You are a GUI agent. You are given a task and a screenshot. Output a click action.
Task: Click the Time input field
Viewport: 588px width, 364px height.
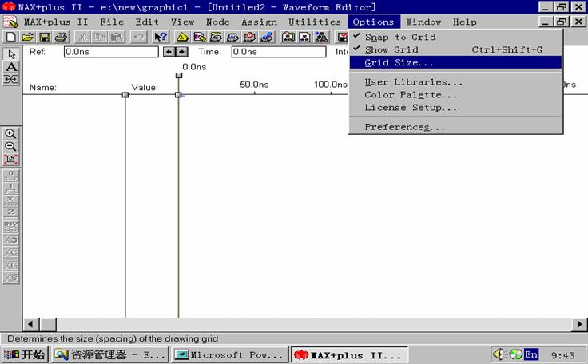click(x=279, y=52)
